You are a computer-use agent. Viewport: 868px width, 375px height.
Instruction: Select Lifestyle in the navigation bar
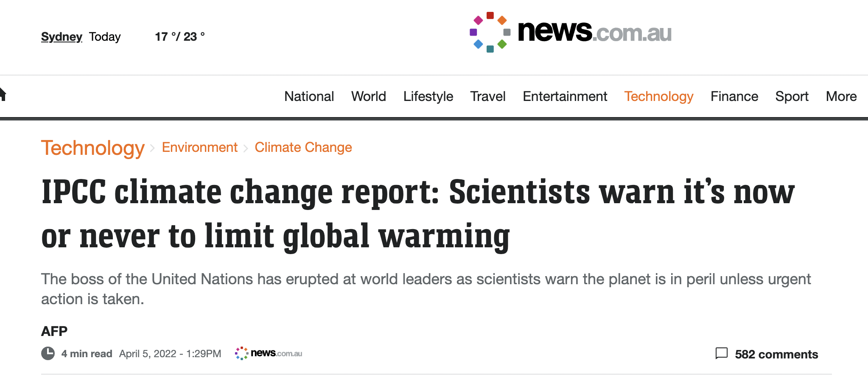coord(428,96)
